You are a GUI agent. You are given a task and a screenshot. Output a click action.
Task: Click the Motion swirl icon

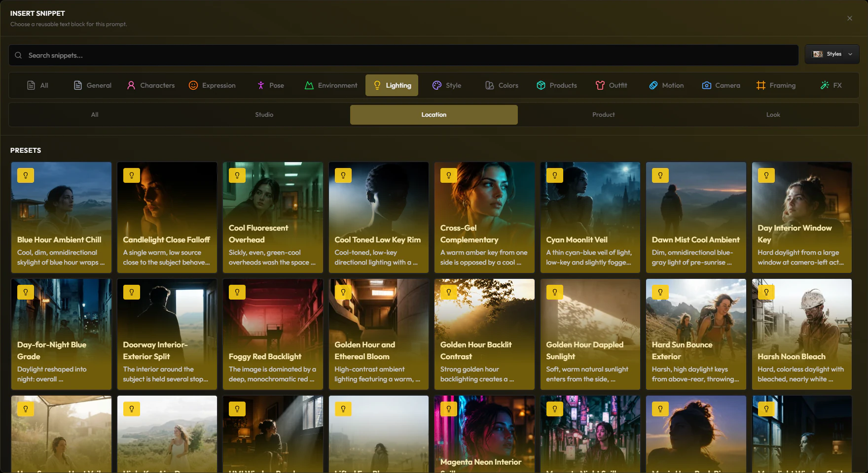point(653,85)
